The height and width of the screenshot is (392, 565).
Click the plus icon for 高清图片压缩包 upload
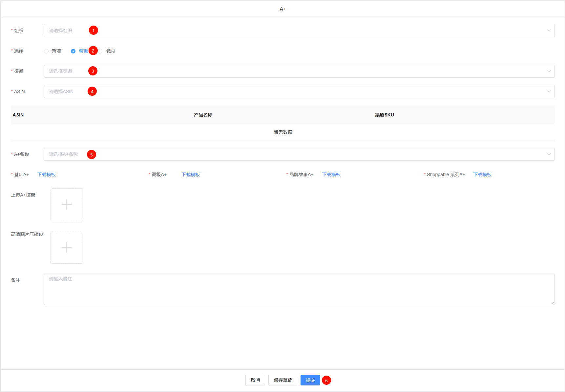67,247
